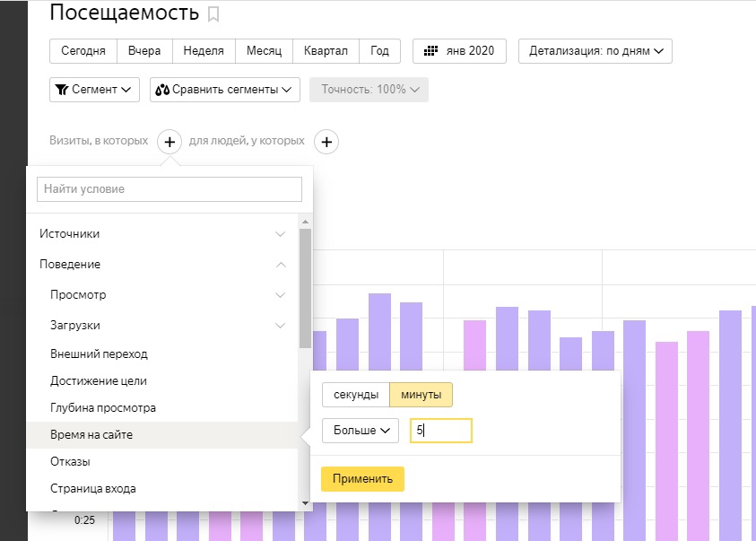Viewport: 756px width, 541px height.
Task: Click plus icon after для людей, у которых
Action: (327, 142)
